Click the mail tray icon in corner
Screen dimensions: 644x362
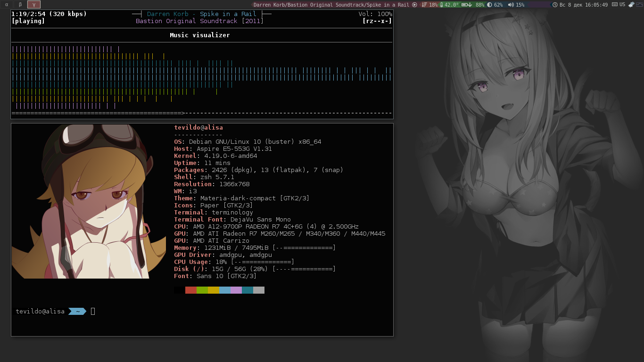(x=639, y=5)
